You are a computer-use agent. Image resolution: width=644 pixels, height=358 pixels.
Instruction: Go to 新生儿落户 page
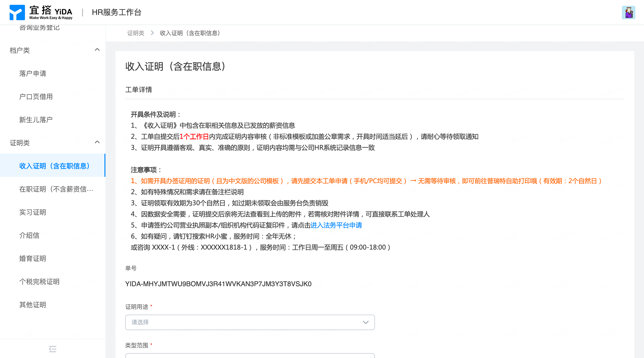(36, 120)
